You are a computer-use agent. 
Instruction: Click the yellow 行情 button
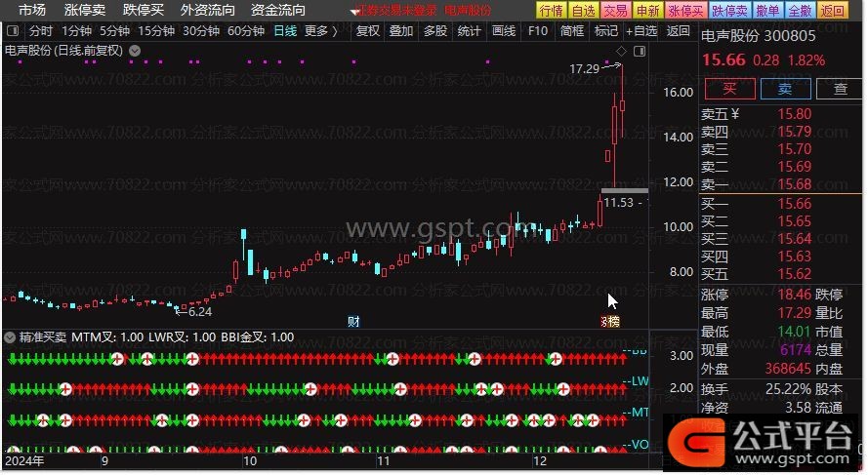pos(552,11)
